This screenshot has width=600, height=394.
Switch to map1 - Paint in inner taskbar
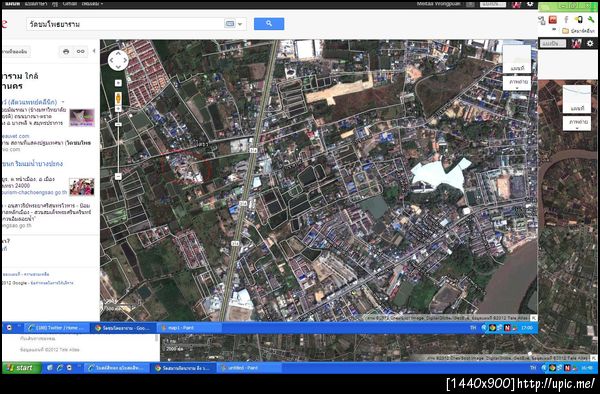(x=189, y=328)
